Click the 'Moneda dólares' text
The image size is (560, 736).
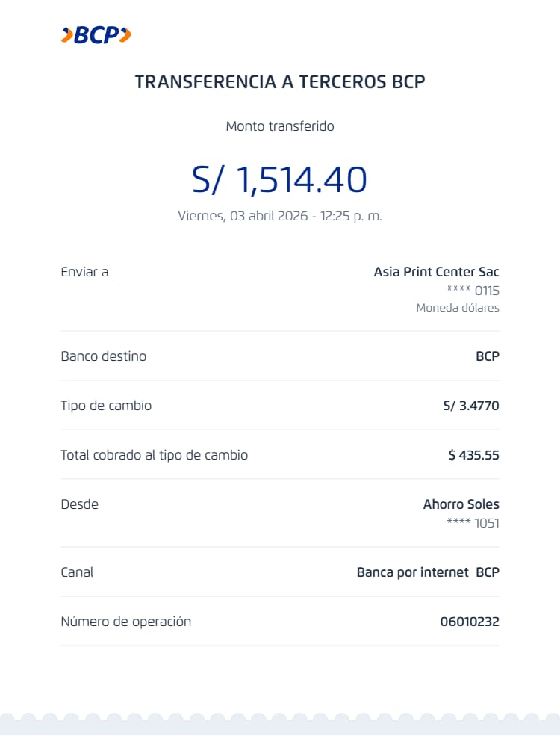(458, 308)
